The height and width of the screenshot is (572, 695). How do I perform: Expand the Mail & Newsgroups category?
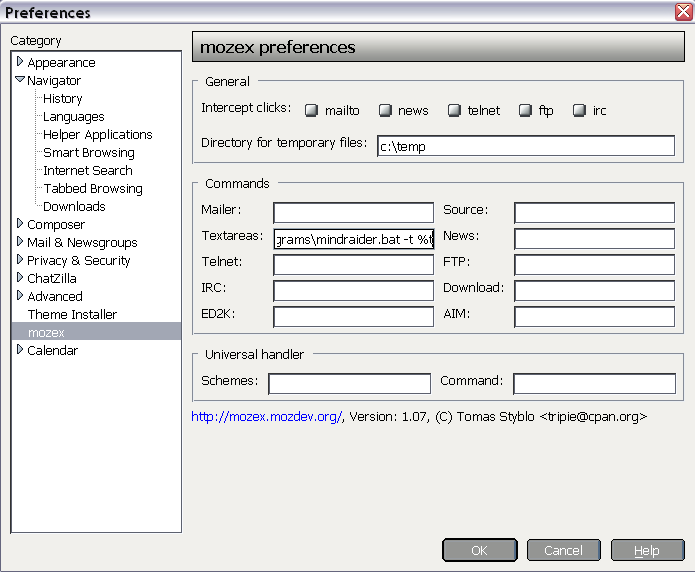pyautogui.click(x=20, y=241)
